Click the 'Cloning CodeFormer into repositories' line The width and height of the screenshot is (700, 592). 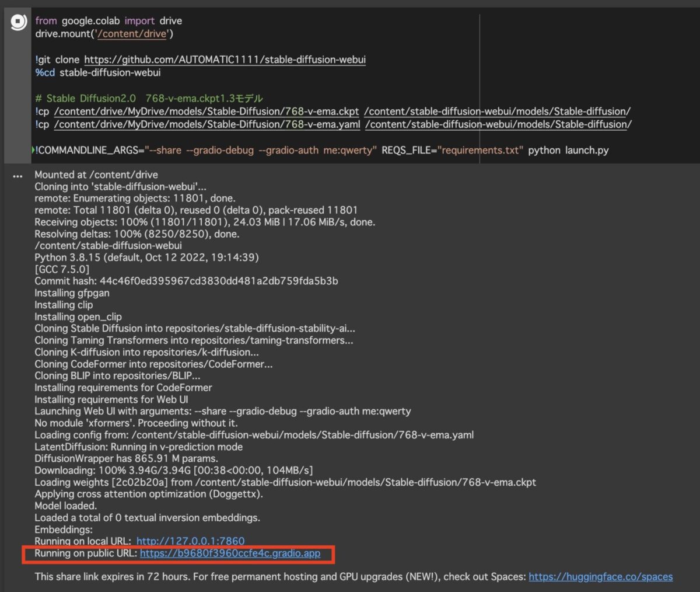pos(153,364)
